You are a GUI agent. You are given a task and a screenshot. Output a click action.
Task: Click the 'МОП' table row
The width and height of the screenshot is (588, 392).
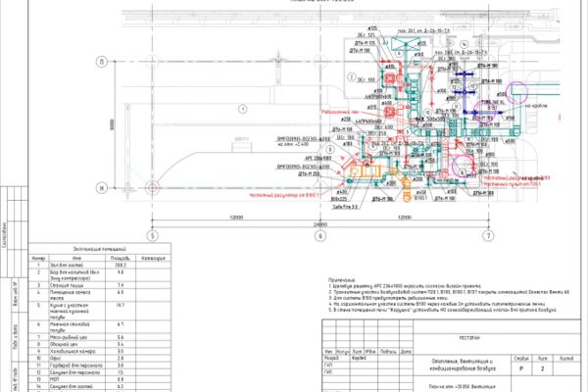pyautogui.click(x=100, y=379)
